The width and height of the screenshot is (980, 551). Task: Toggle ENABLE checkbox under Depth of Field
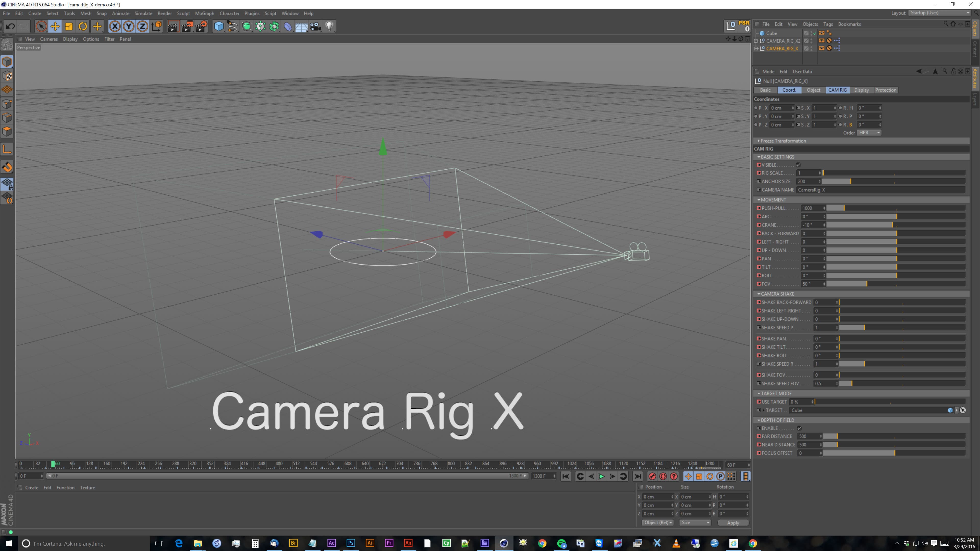[x=799, y=428]
